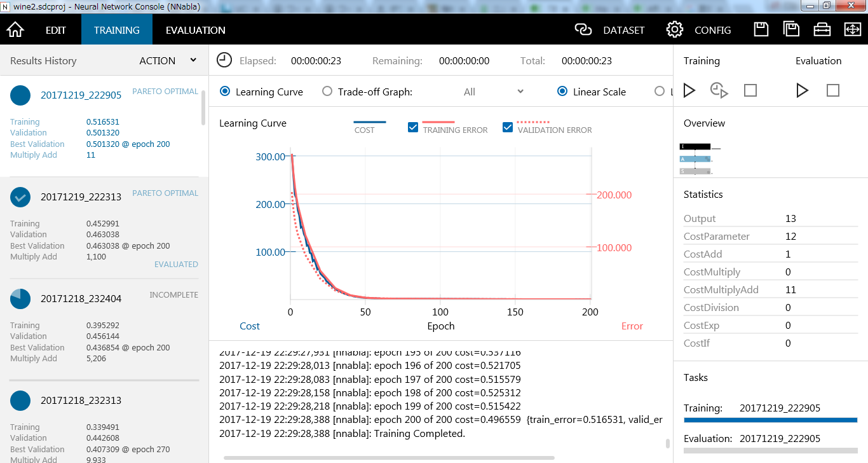The width and height of the screenshot is (868, 463).
Task: Click the Save As double-floppy icon
Action: 791,30
